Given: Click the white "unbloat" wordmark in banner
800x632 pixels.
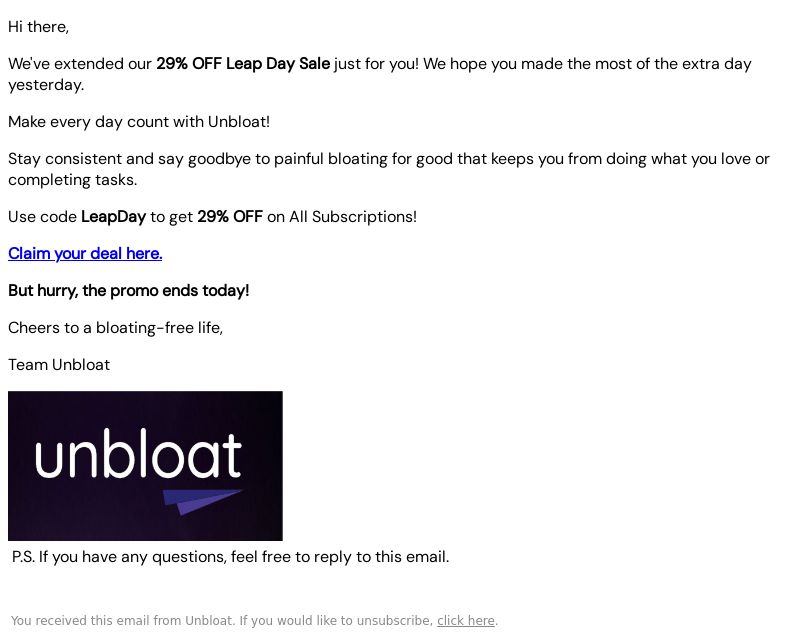Looking at the screenshot, I should (x=138, y=453).
